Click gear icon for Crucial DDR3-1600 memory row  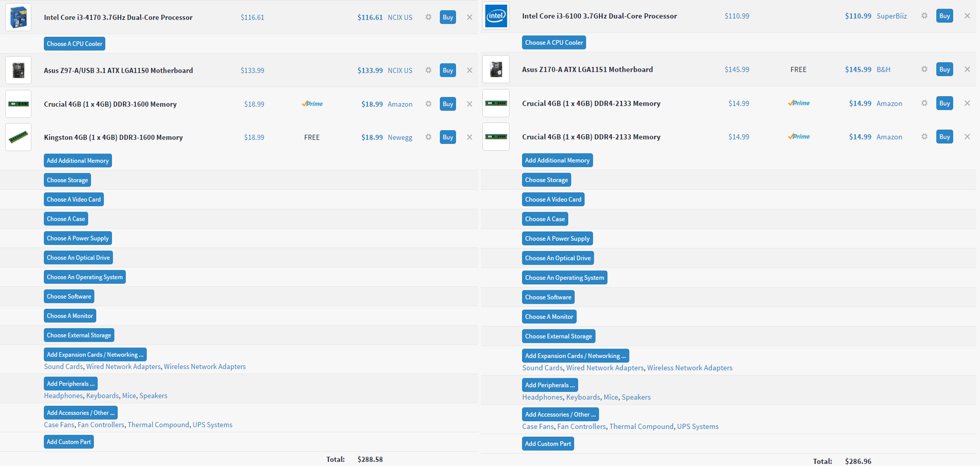pos(428,104)
